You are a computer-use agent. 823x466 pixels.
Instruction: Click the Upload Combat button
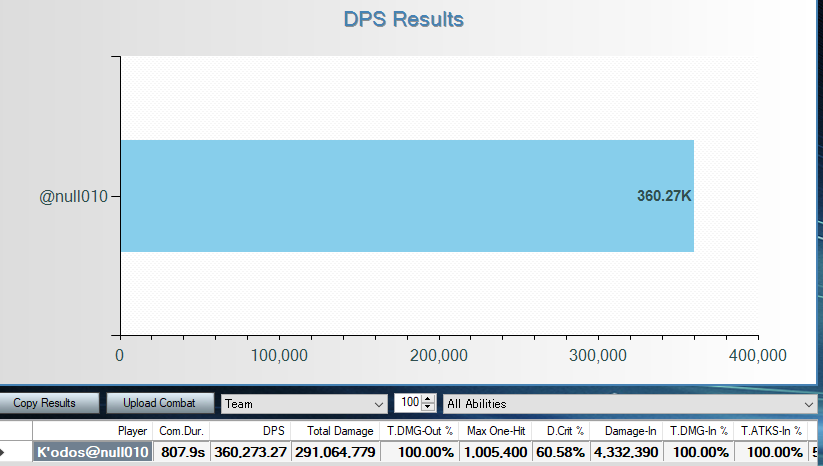[160, 404]
